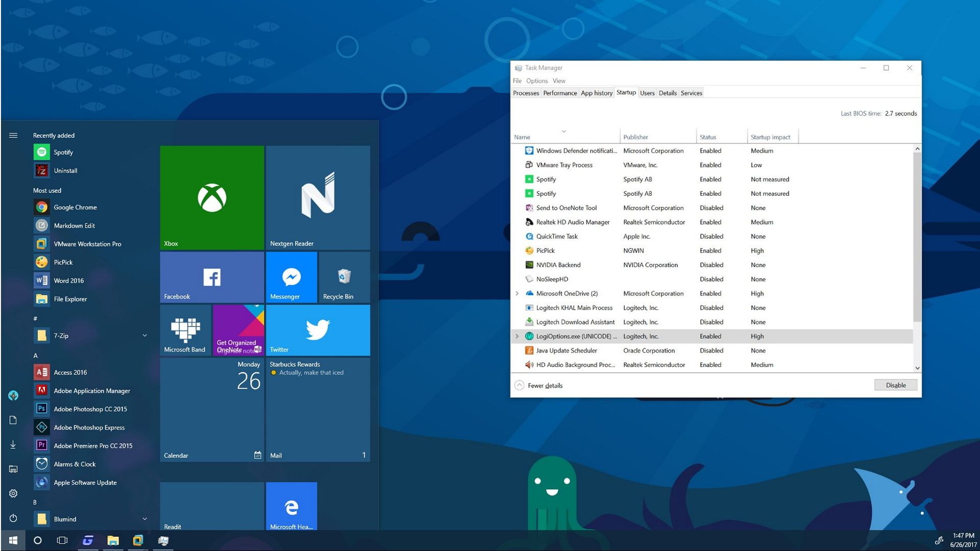Expand the 7-Zip app group
This screenshot has height=551, width=980.
(144, 335)
